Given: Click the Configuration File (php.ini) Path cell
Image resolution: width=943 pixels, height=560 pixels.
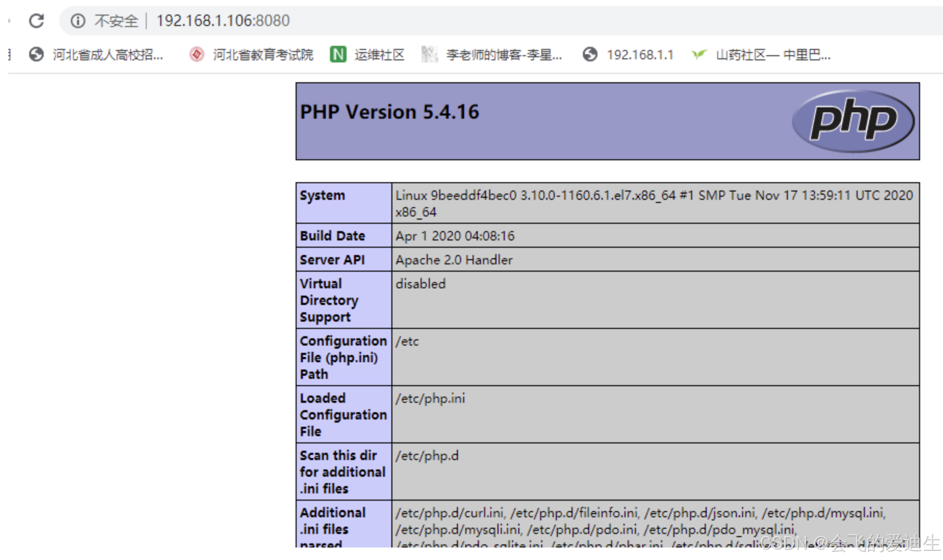Looking at the screenshot, I should [x=343, y=357].
